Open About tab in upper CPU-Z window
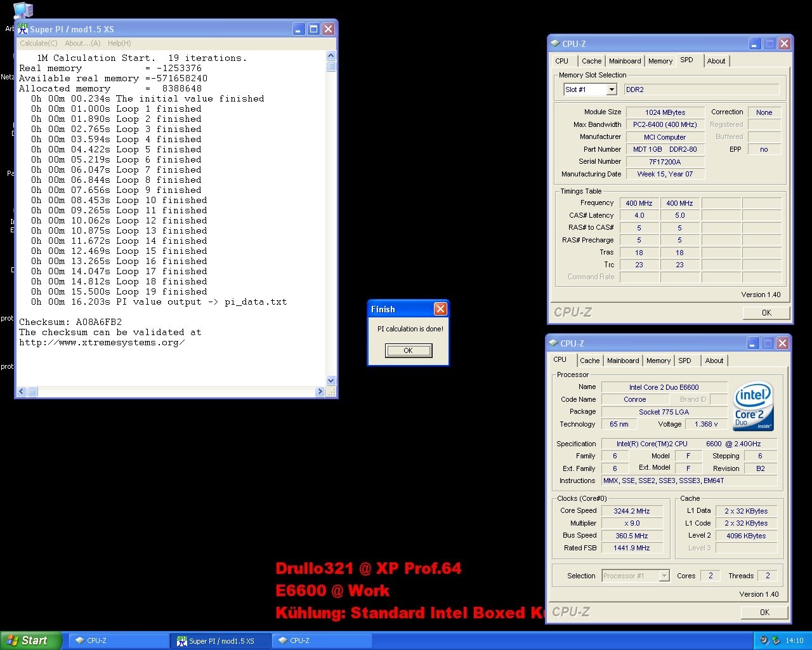812x650 pixels. pyautogui.click(x=716, y=61)
